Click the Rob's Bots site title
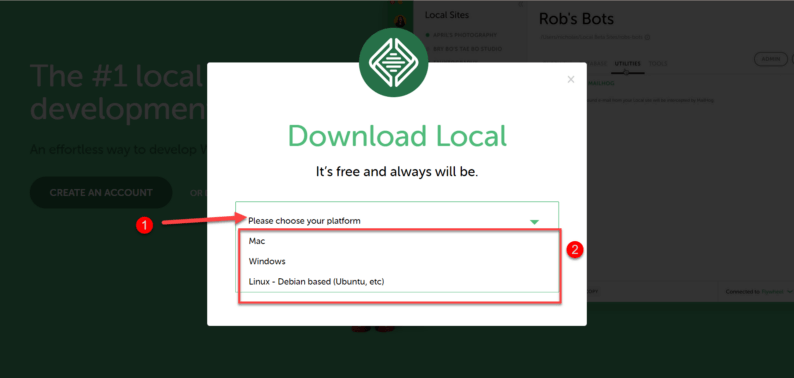The image size is (794, 378). point(576,19)
